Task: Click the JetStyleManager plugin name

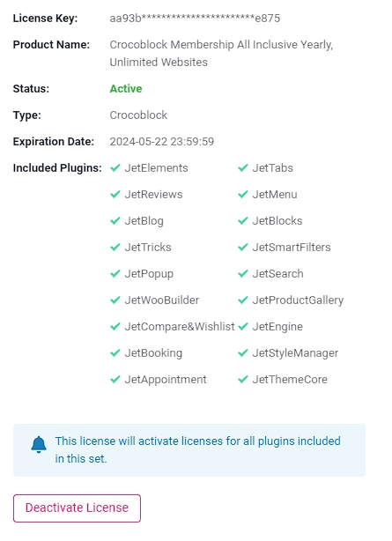Action: (x=295, y=353)
